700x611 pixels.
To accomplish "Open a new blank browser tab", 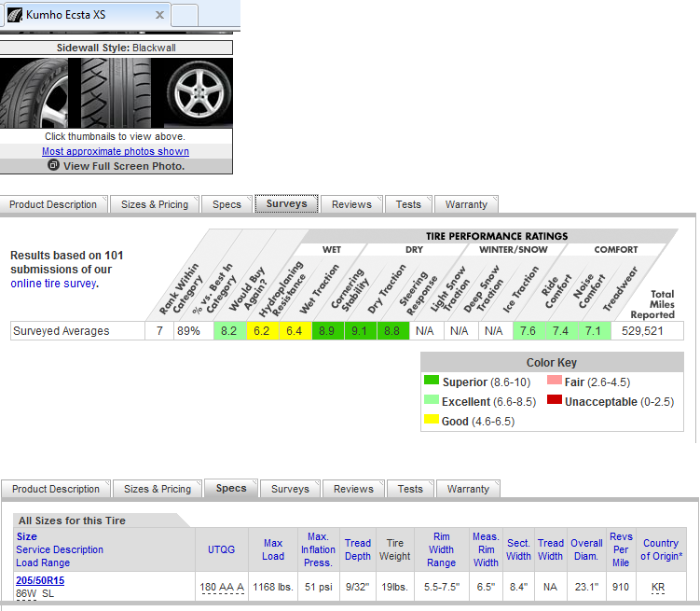I will (185, 15).
